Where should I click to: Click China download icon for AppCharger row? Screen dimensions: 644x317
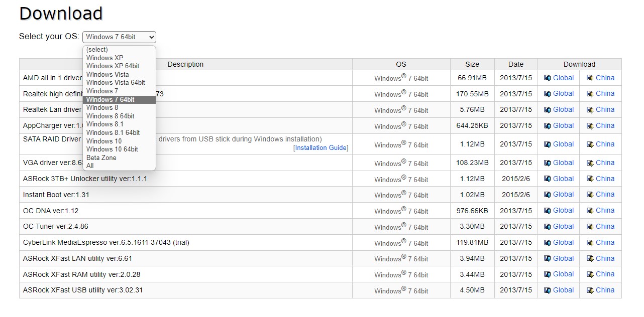point(590,126)
